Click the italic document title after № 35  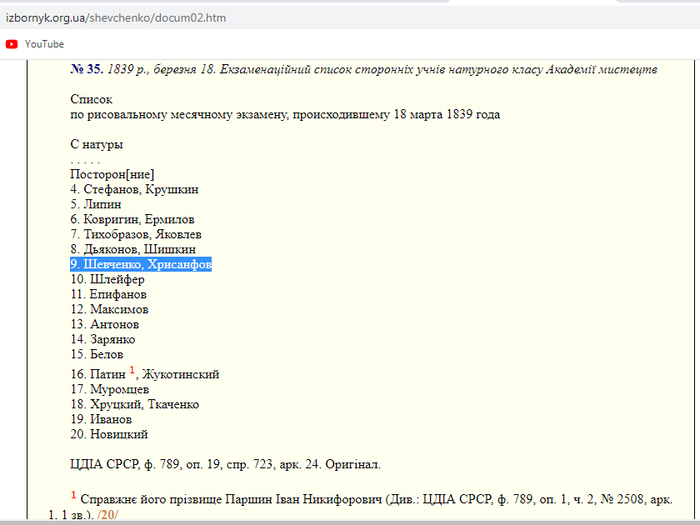click(x=385, y=70)
